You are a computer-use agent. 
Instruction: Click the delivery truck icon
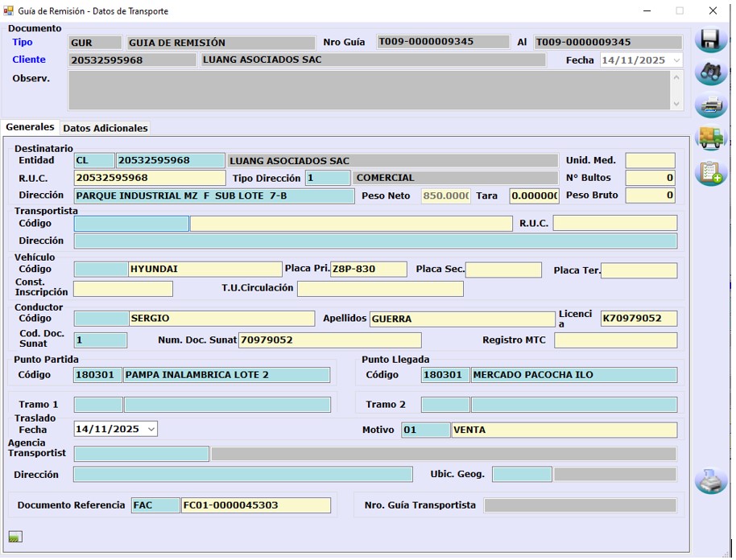pyautogui.click(x=710, y=138)
